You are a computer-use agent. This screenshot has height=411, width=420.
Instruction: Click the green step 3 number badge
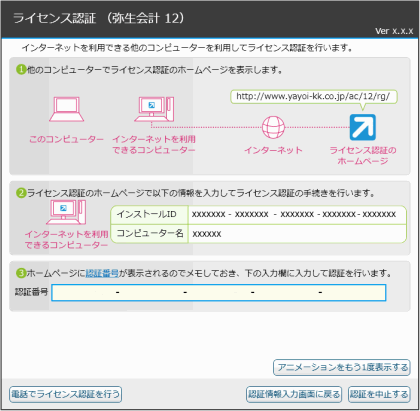[21, 273]
